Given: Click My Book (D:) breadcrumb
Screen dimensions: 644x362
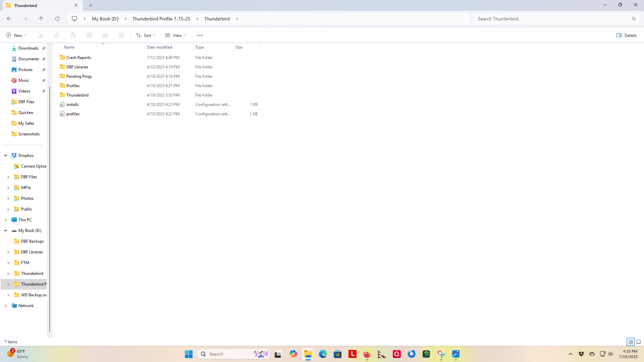Looking at the screenshot, I should tap(105, 19).
